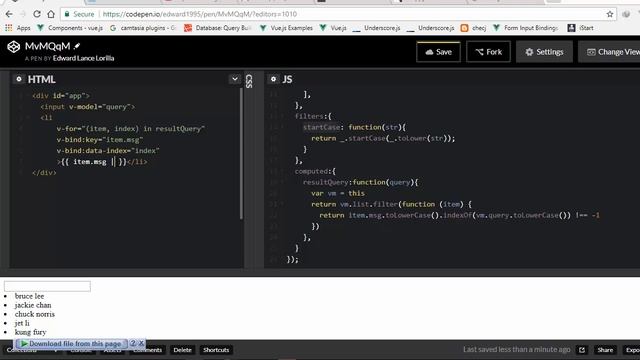This screenshot has height=360, width=640.
Task: Open the Apps bookmarks shortcut
Action: 18,28
